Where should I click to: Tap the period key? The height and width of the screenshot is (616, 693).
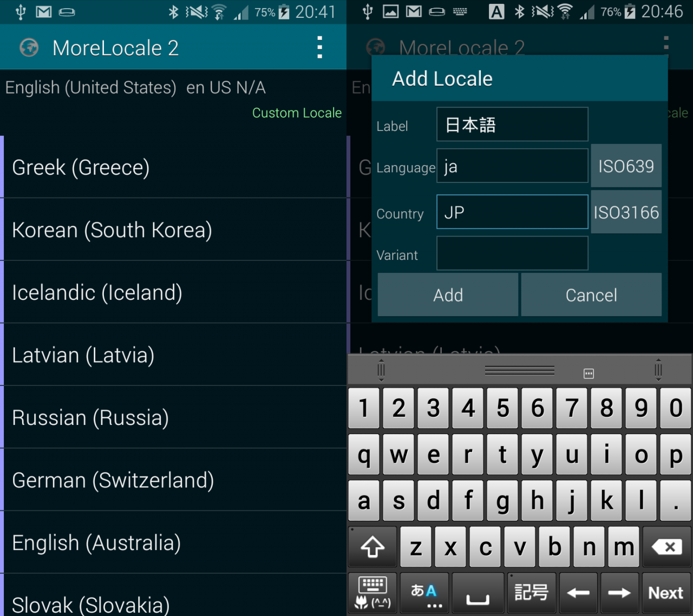676,501
